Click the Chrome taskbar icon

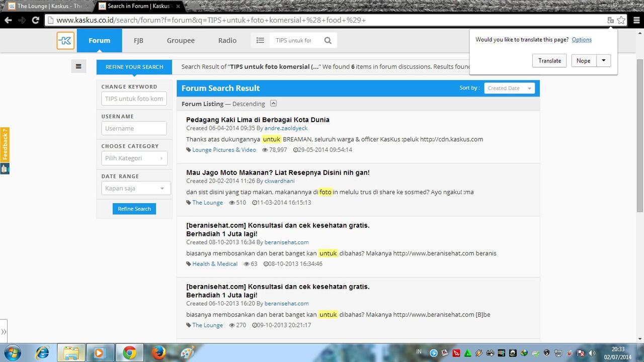(129, 353)
